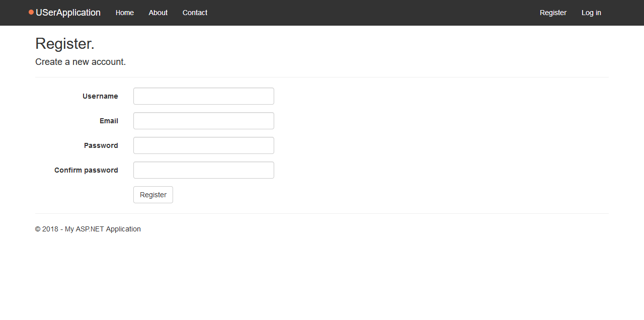Screen dimensions: 644x320
Task: Navigate to the Home menu item
Action: pyautogui.click(x=124, y=13)
